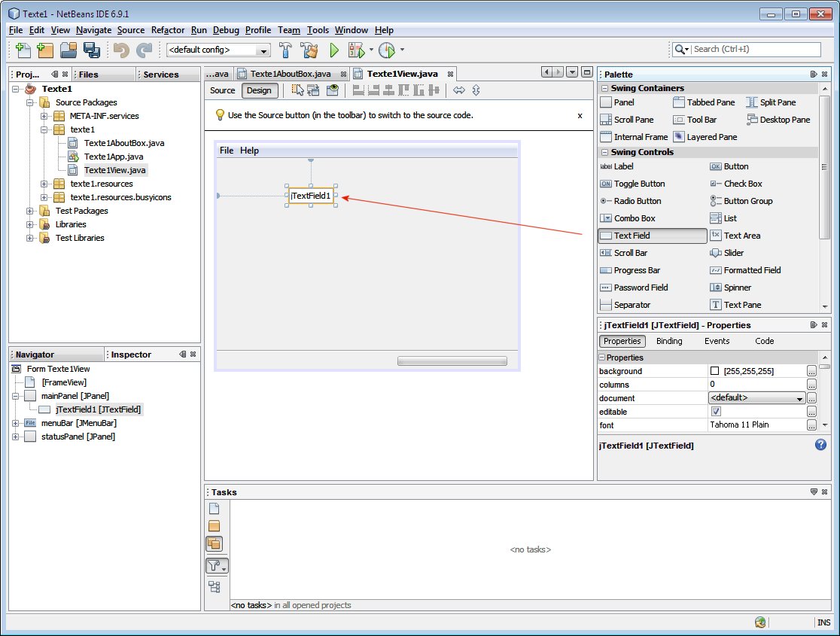Viewport: 840px width, 636px height.
Task: Start debugging the main project
Action: click(356, 50)
